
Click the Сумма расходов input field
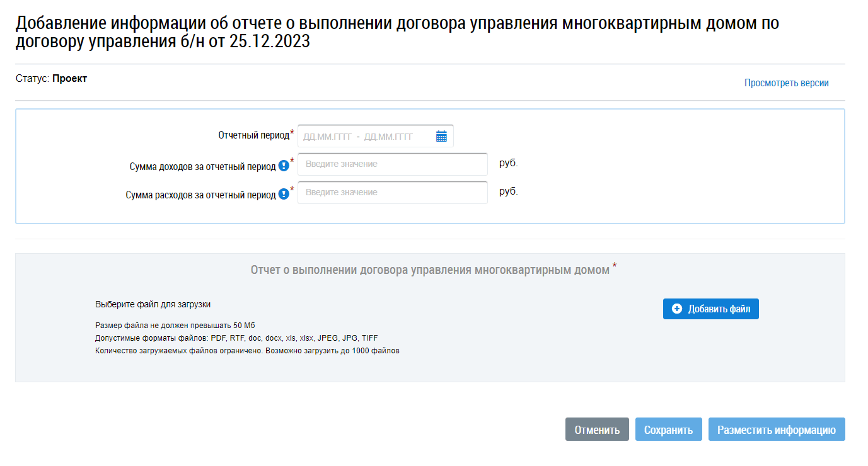(x=392, y=193)
